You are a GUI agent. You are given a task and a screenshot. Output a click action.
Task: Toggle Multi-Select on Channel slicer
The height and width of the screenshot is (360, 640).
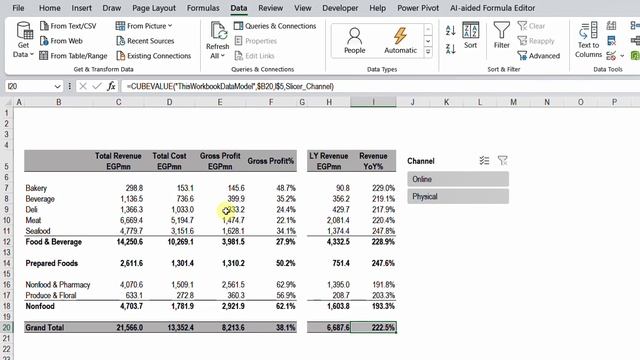pos(484,161)
